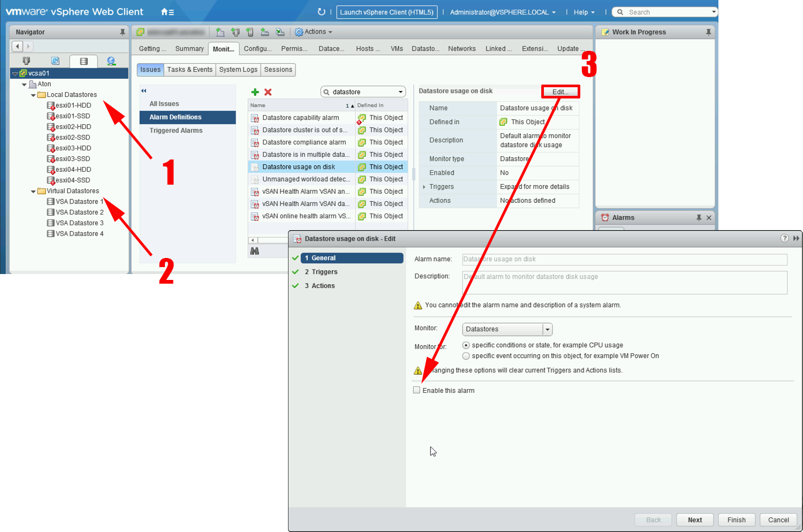
Task: Click the toolbar icon nearest to Actions
Action: (280, 32)
